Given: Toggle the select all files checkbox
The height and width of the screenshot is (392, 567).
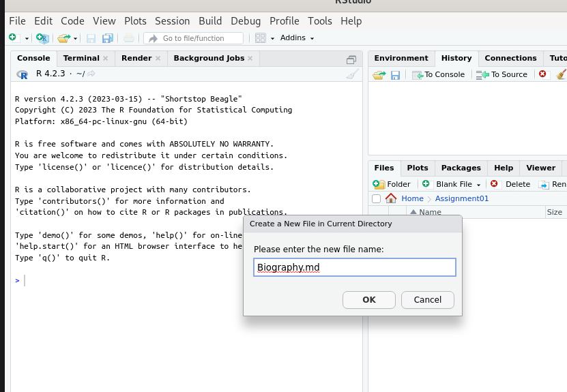Looking at the screenshot, I should 376,198.
